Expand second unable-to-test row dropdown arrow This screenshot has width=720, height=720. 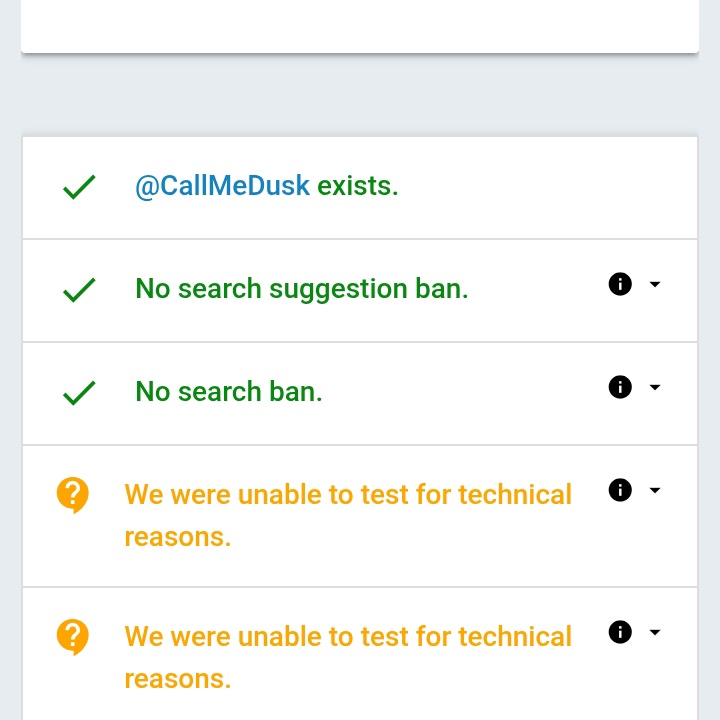[655, 632]
